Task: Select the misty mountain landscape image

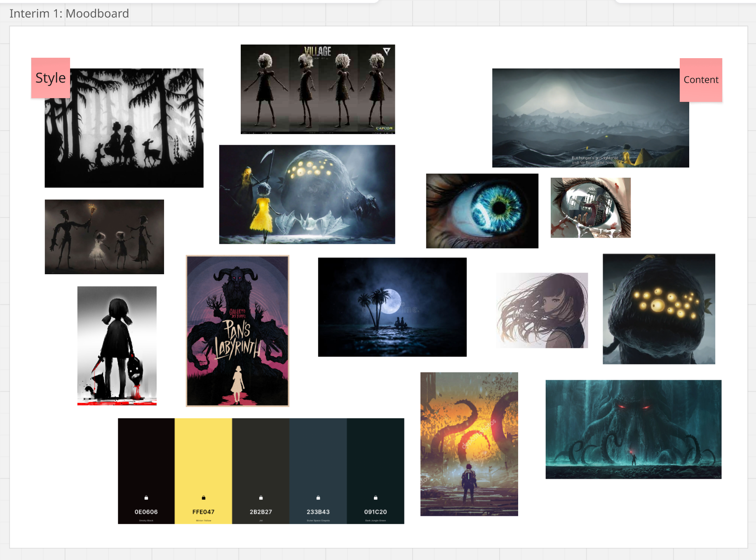Action: [590, 118]
